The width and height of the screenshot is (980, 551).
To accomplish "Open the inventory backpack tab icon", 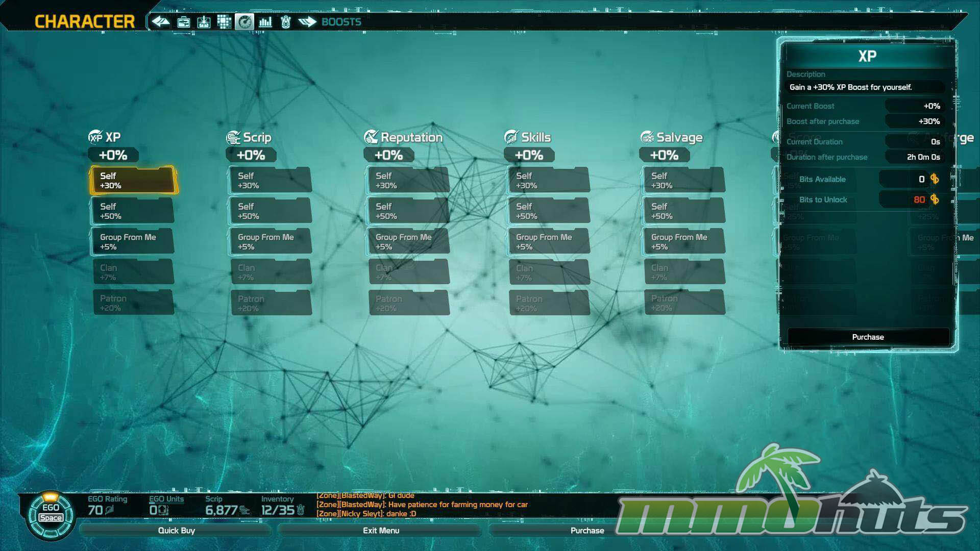I will tap(286, 22).
